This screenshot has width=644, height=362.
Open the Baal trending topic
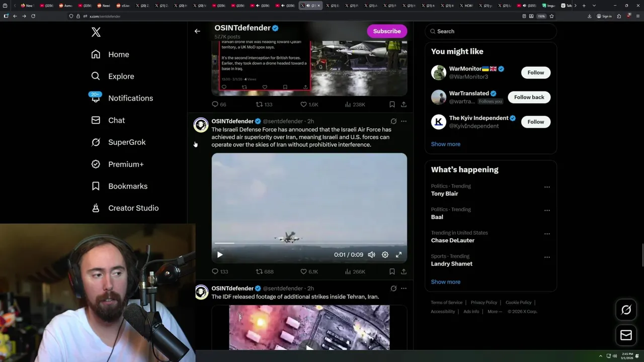coord(437,217)
